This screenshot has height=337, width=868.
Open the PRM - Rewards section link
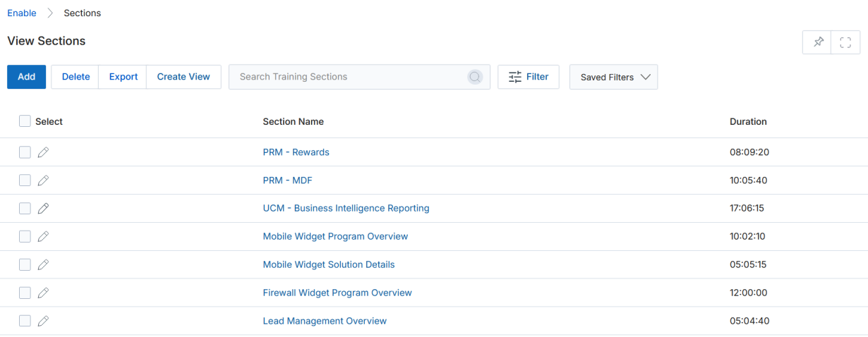[x=296, y=152]
